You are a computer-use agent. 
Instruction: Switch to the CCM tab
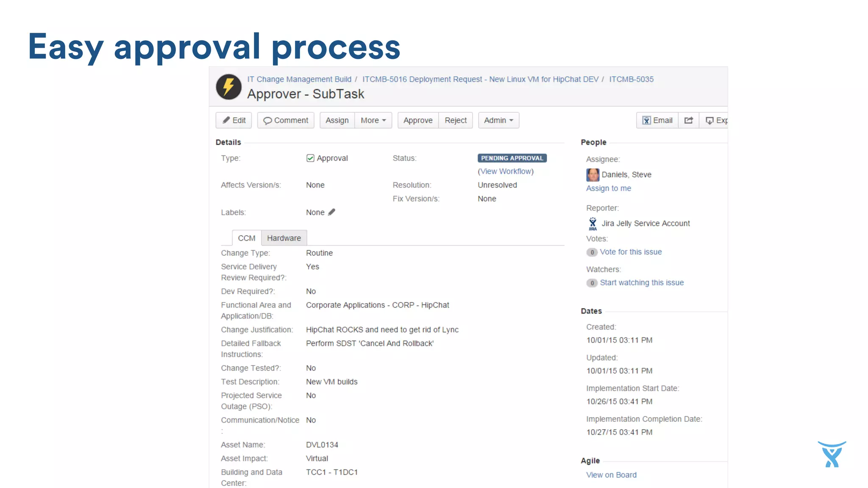point(247,238)
